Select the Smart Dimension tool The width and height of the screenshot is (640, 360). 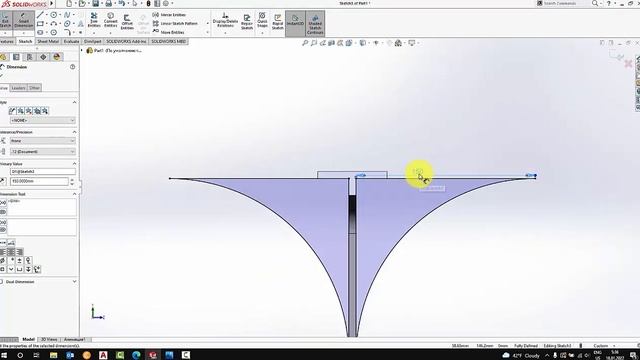tap(23, 20)
